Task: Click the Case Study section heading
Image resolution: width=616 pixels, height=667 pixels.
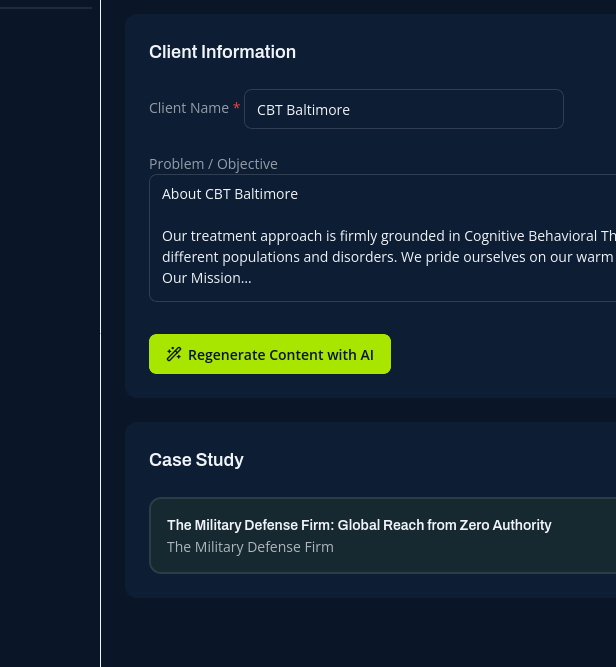Action: coord(196,460)
